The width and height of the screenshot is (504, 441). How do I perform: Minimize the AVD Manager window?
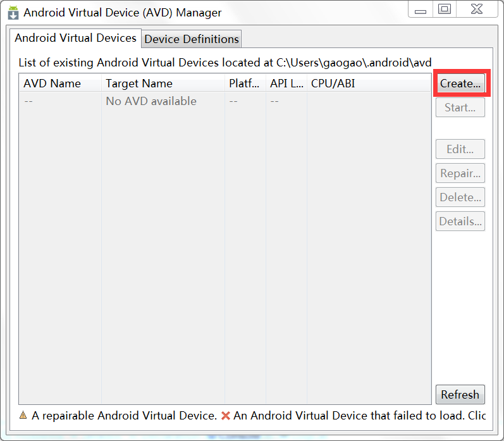pyautogui.click(x=420, y=9)
